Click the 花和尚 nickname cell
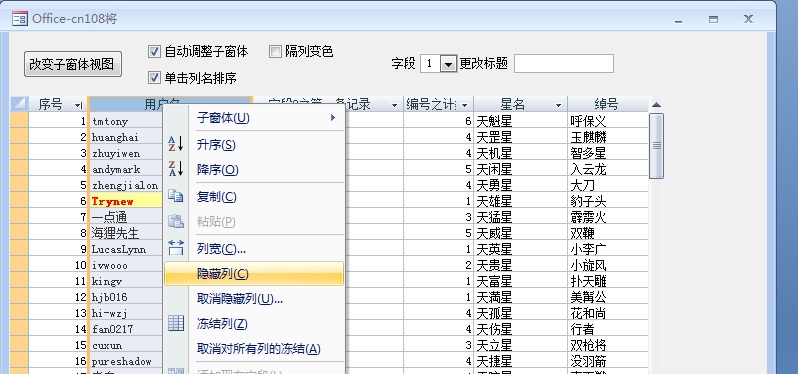Screen dimensions: 798x374 tap(608, 313)
